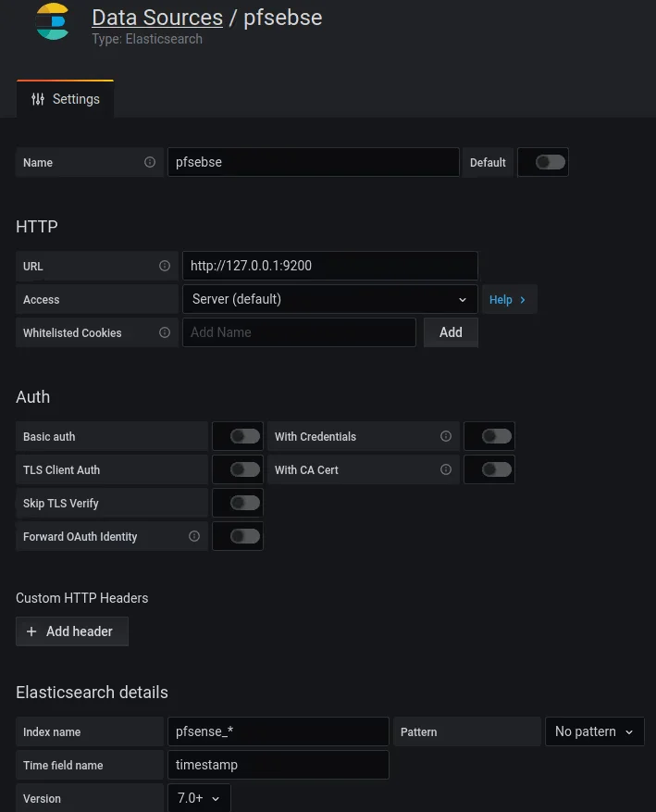This screenshot has width=656, height=812.
Task: Expand the Version 7.0+ dropdown
Action: (x=199, y=798)
